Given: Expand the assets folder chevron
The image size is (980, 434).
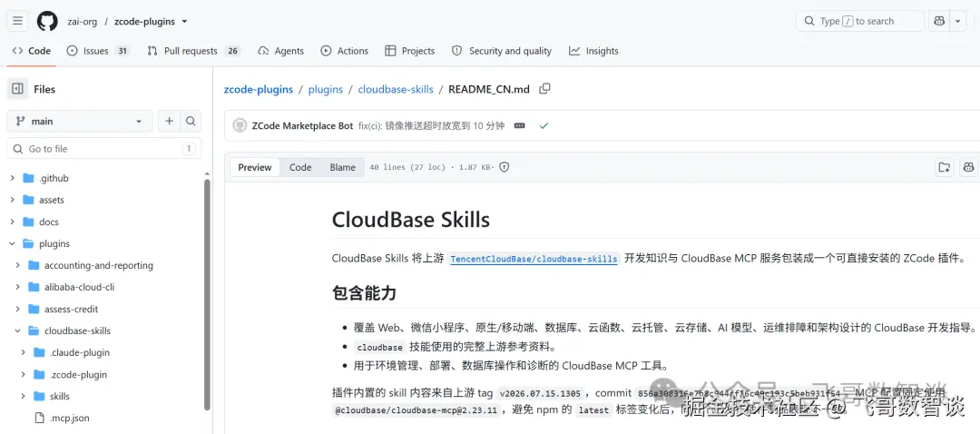Looking at the screenshot, I should [12, 200].
